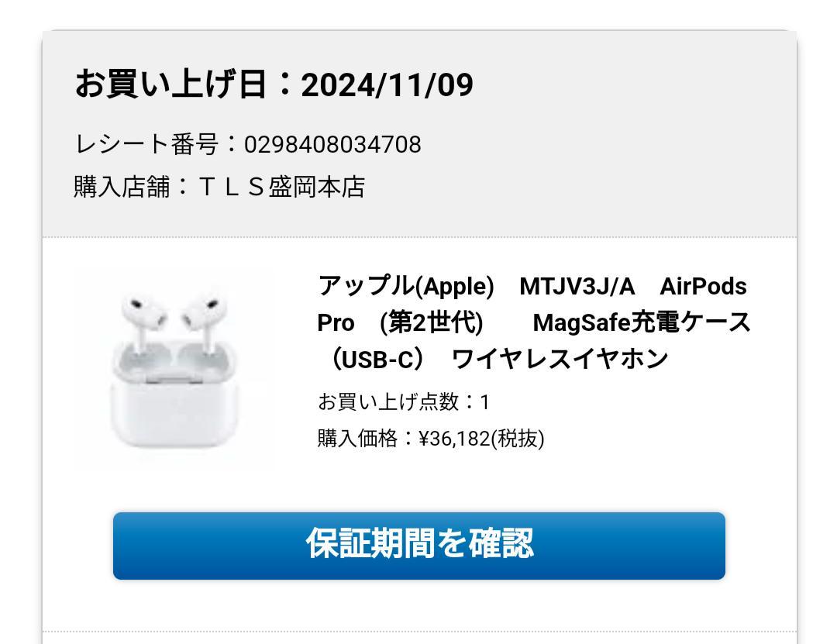The height and width of the screenshot is (644, 837).
Task: Click model number MTJV3J/A
Action: pos(577,287)
